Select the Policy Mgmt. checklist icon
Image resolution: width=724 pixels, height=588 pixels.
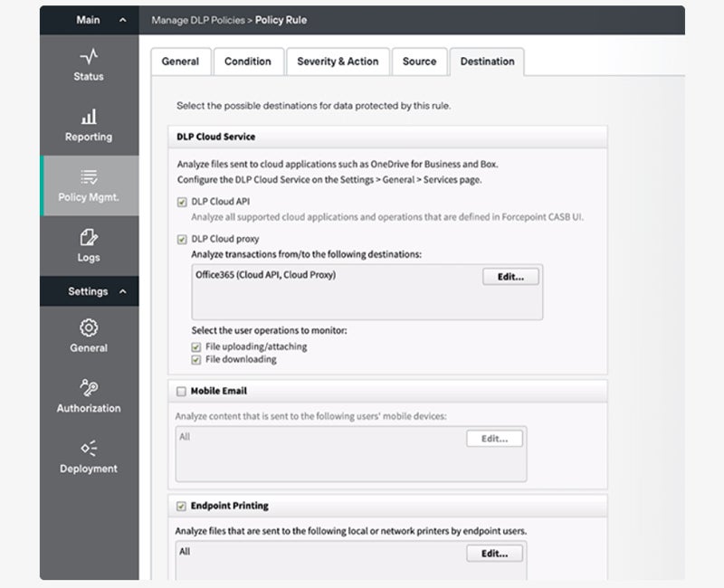(x=89, y=176)
